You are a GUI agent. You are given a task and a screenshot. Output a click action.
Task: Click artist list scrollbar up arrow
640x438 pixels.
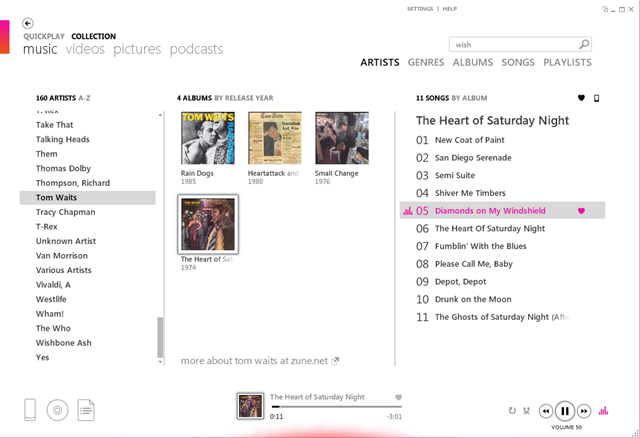160,115
